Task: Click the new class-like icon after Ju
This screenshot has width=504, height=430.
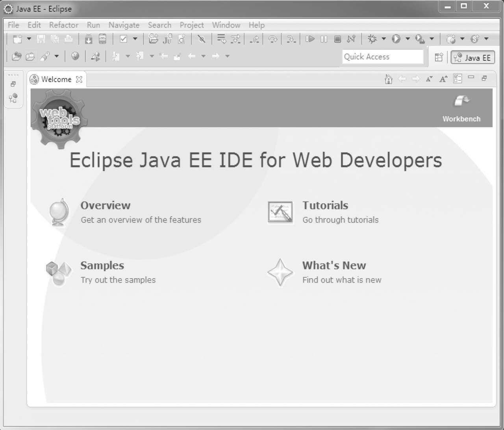Action: (x=182, y=39)
